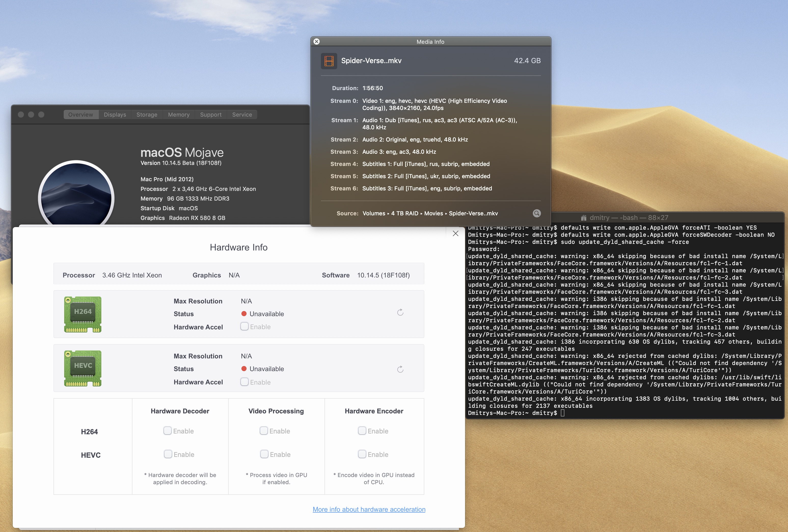Click Movies in the source path

pyautogui.click(x=433, y=213)
